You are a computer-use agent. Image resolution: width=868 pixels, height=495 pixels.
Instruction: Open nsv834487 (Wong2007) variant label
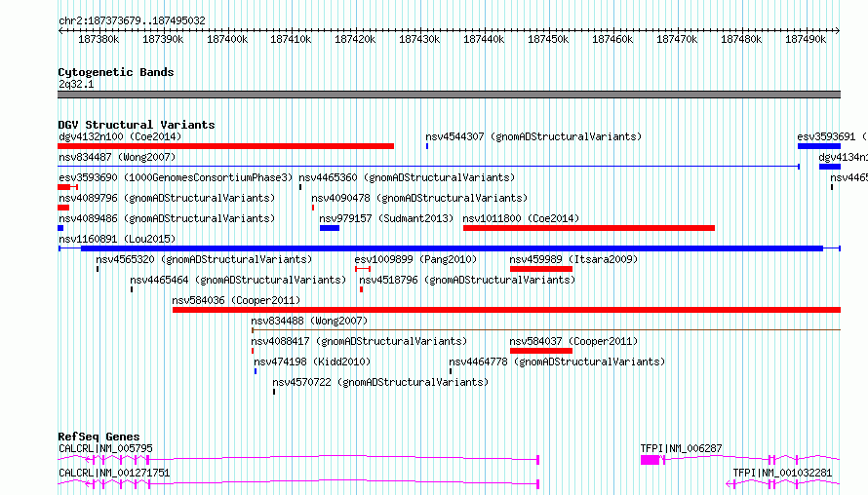[x=117, y=157]
